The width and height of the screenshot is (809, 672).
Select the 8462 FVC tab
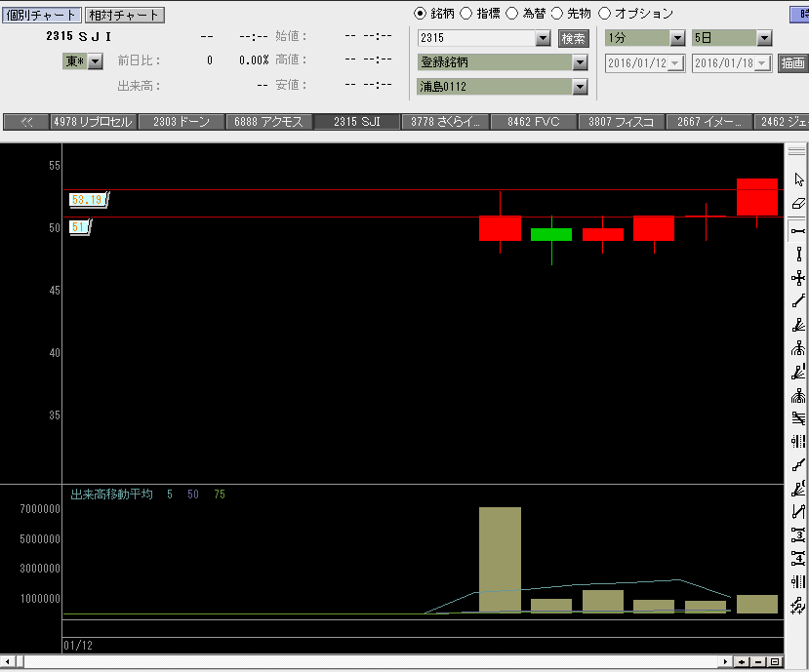click(534, 122)
